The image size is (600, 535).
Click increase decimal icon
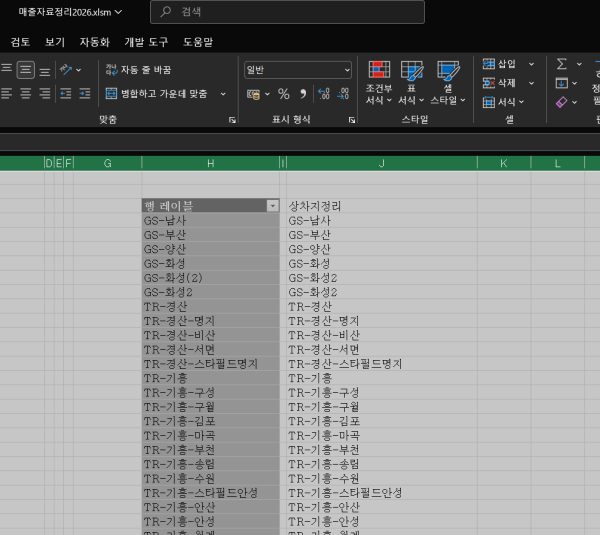pyautogui.click(x=324, y=94)
